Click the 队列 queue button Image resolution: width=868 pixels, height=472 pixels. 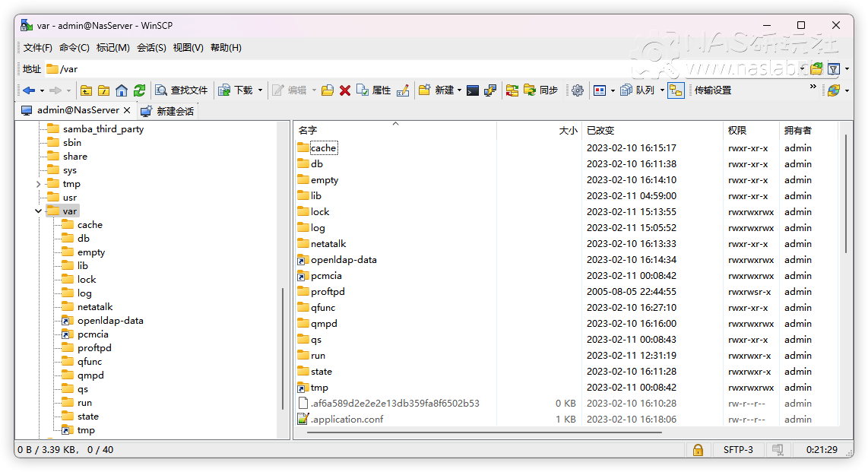coord(637,90)
